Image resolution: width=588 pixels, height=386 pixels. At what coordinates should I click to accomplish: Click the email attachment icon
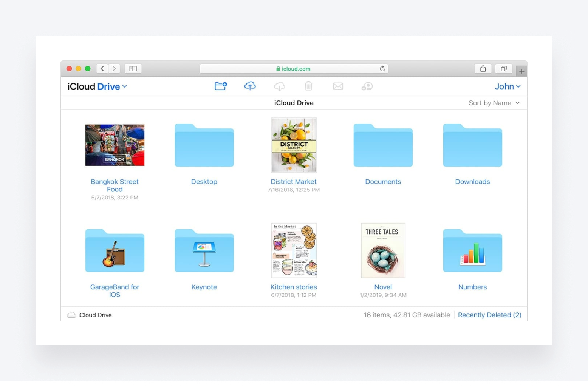(x=337, y=86)
